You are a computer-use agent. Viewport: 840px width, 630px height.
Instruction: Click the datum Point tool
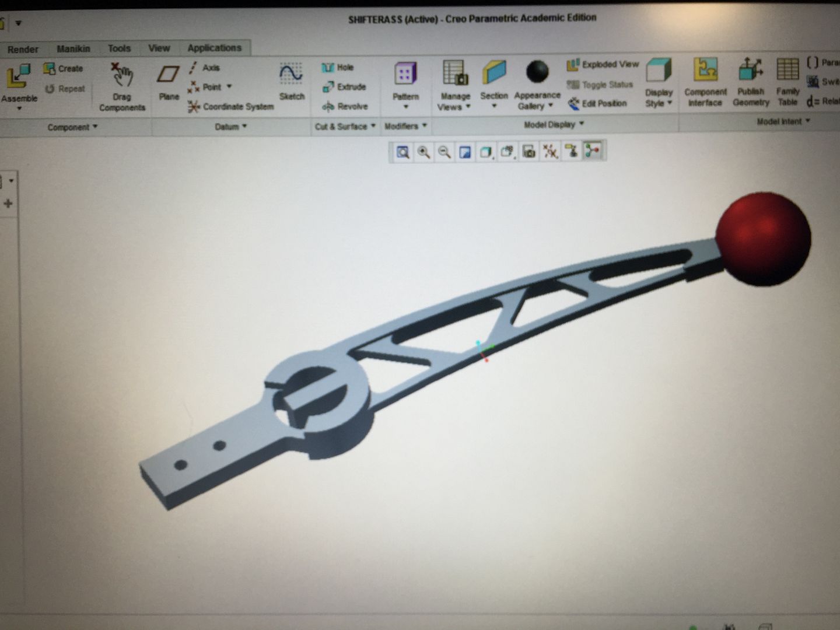(x=205, y=87)
